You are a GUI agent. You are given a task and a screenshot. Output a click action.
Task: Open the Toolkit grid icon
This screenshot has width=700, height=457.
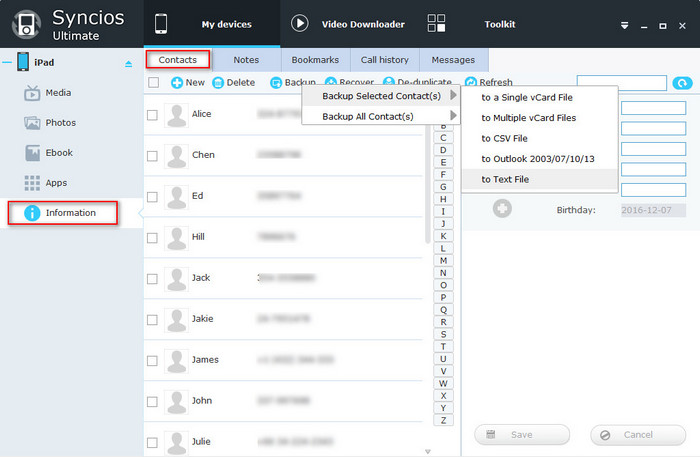pyautogui.click(x=436, y=23)
